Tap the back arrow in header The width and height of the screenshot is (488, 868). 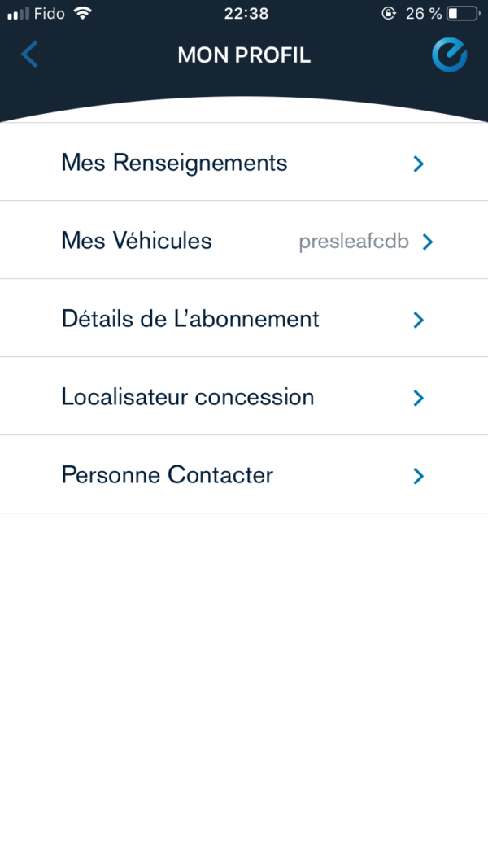30,55
